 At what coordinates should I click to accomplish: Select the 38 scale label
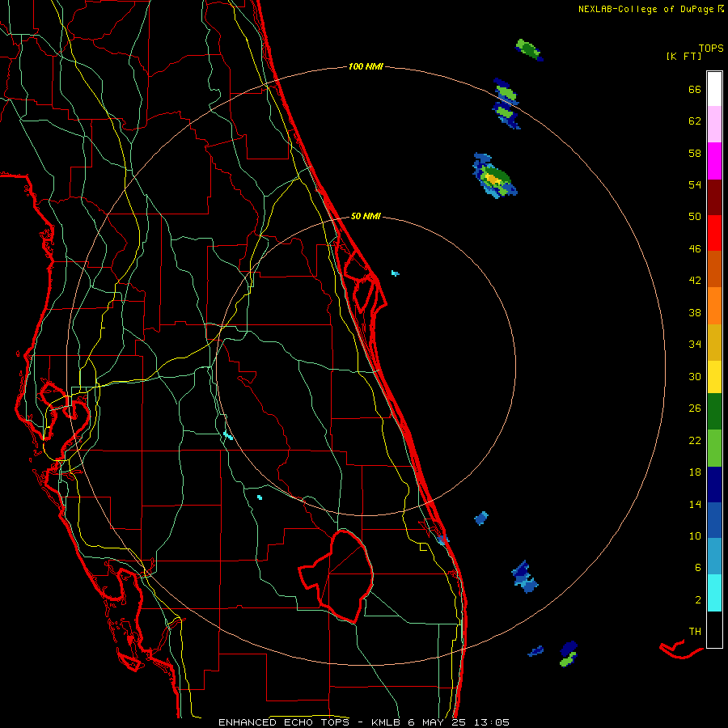(695, 312)
